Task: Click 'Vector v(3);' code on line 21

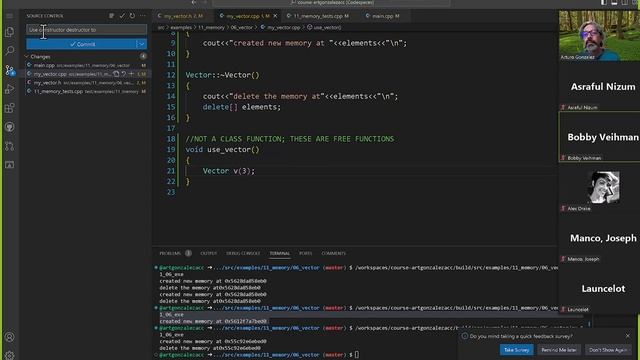Action: tap(229, 171)
